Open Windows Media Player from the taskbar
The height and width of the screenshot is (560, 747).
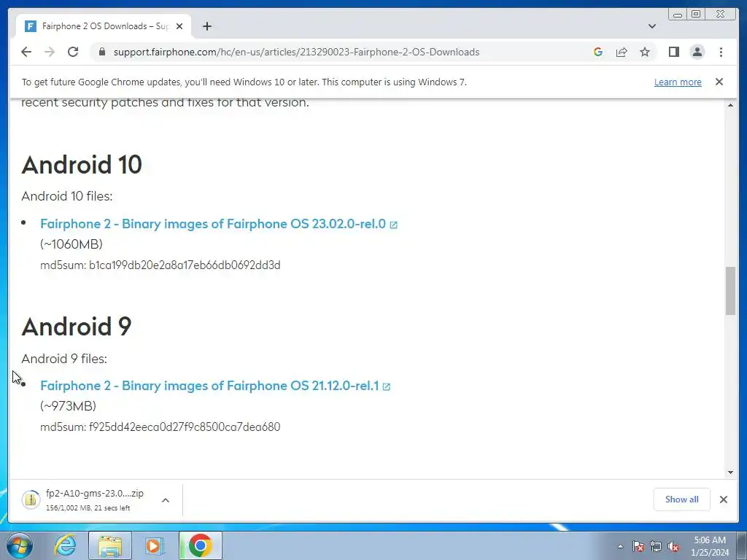pyautogui.click(x=154, y=545)
